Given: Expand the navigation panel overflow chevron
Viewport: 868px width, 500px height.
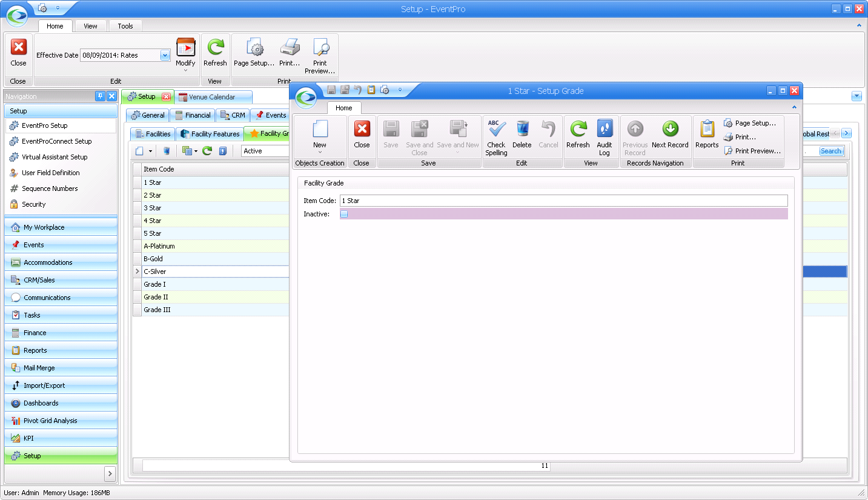Looking at the screenshot, I should pyautogui.click(x=110, y=473).
